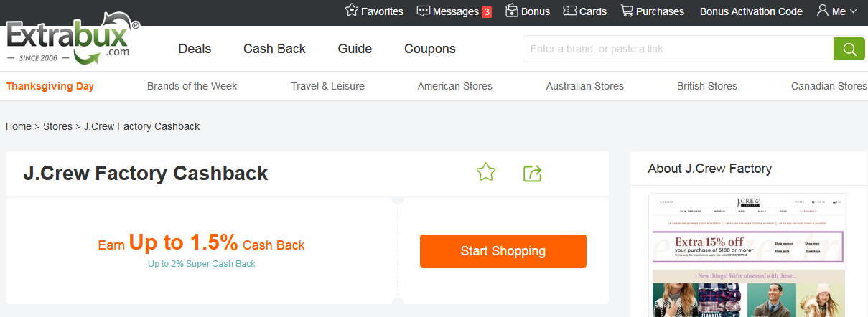Open the Travel & Leisure category

pyautogui.click(x=327, y=86)
